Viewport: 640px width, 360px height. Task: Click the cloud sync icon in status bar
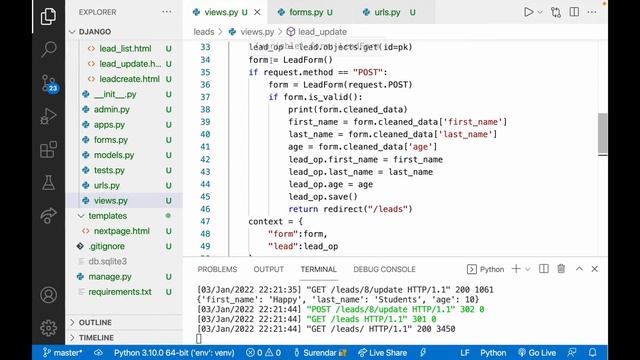point(98,353)
